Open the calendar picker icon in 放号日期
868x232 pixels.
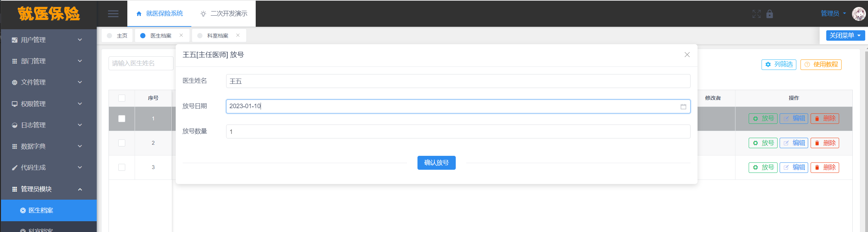point(683,106)
